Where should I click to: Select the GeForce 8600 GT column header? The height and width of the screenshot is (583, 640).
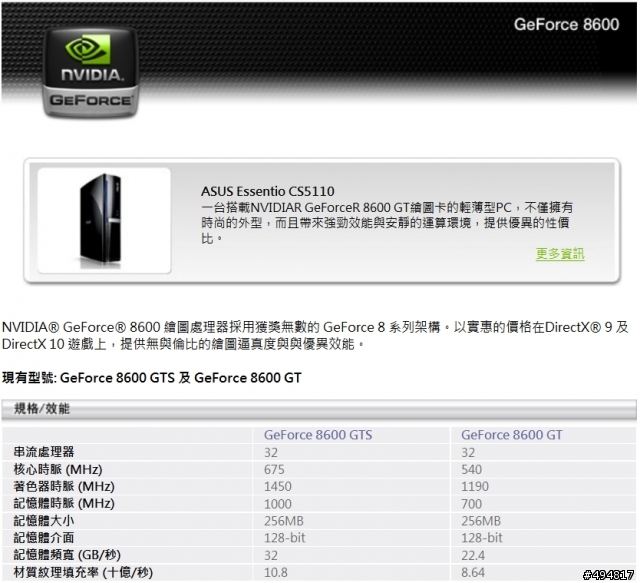click(x=511, y=435)
